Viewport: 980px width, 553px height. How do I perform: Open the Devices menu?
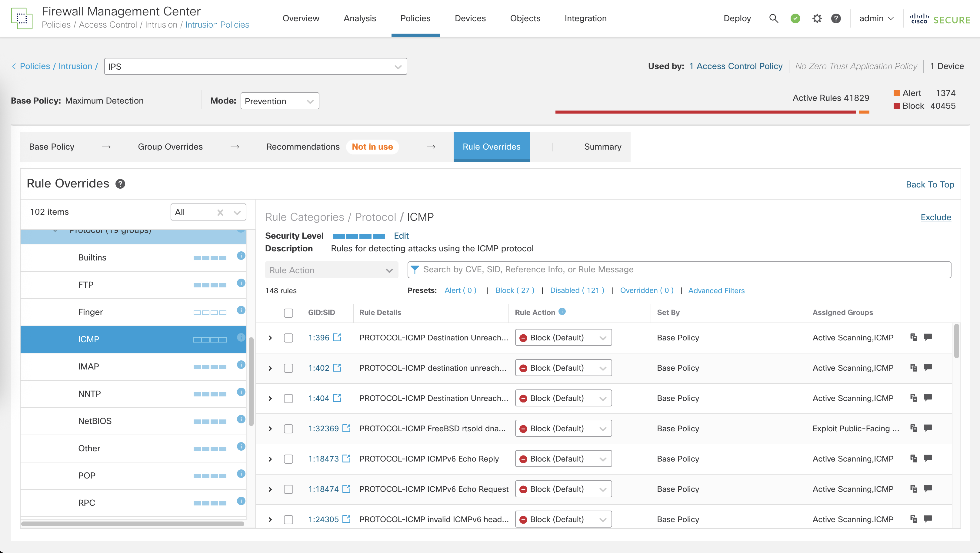[470, 18]
